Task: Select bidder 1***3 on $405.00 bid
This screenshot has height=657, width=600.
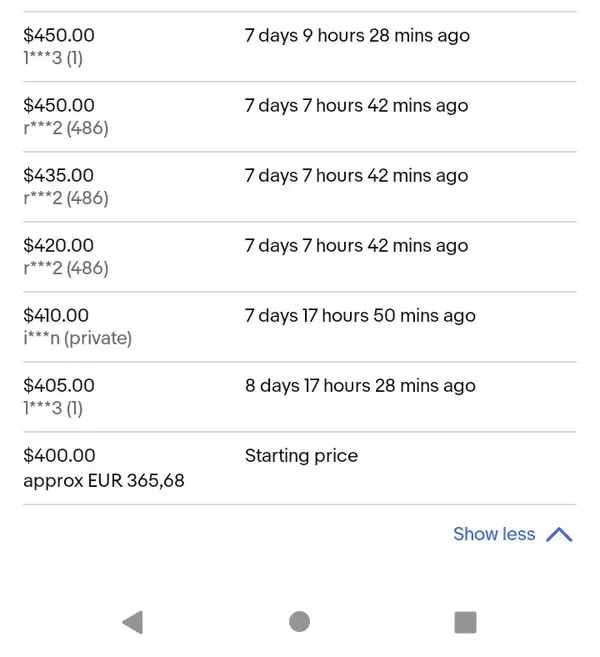Action: [x=53, y=408]
